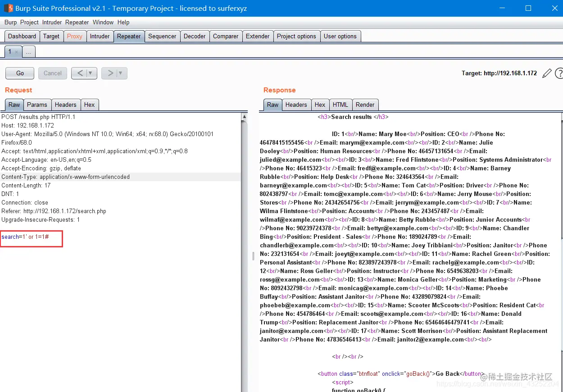Switch to the Target tab

coord(51,36)
